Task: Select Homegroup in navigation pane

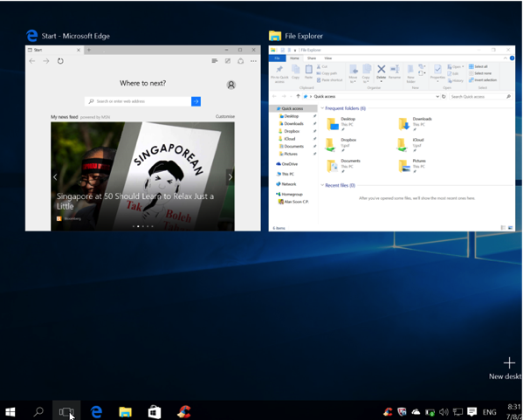Action: point(289,194)
